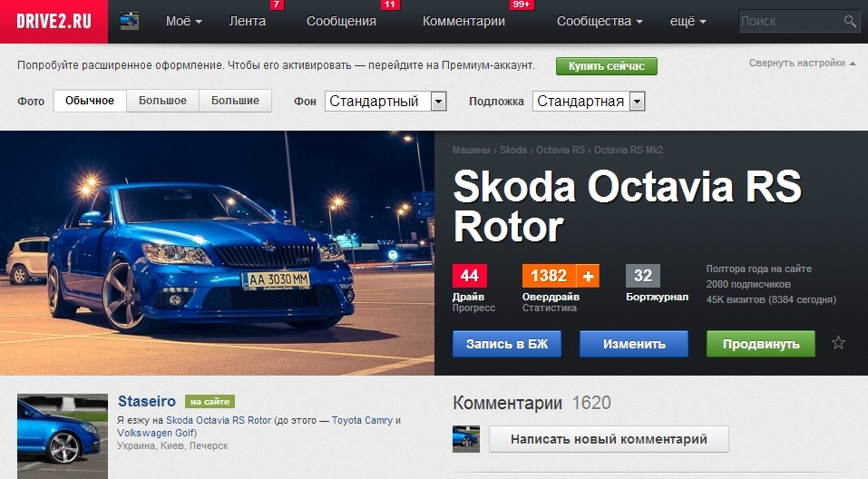The image size is (868, 479).
Task: Select the Обычное photo size option
Action: [90, 101]
